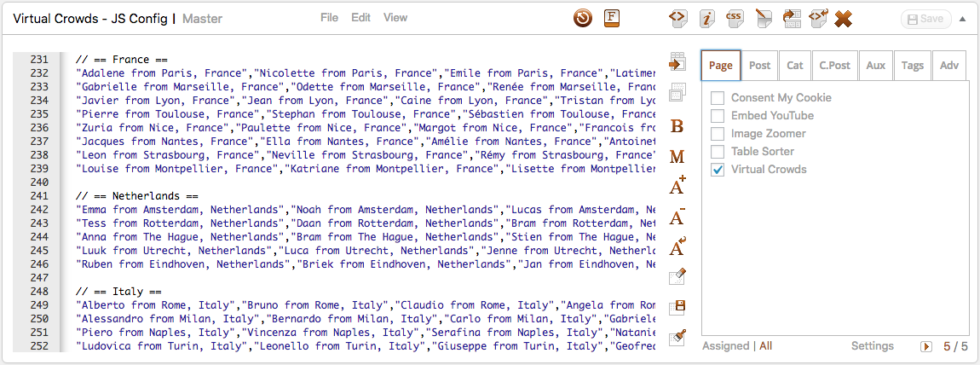Uncheck the Virtual Crowds checkbox
The image size is (980, 365).
tap(718, 170)
